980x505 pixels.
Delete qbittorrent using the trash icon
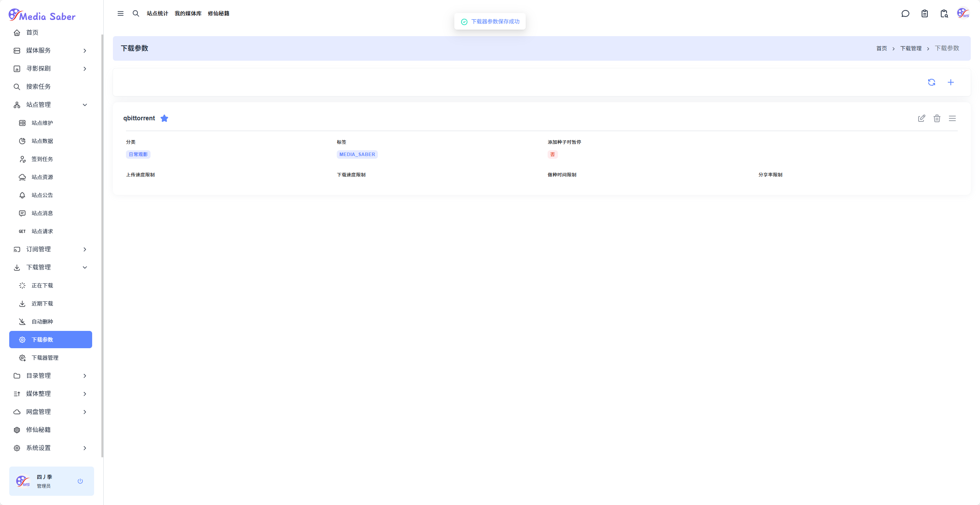coord(937,118)
